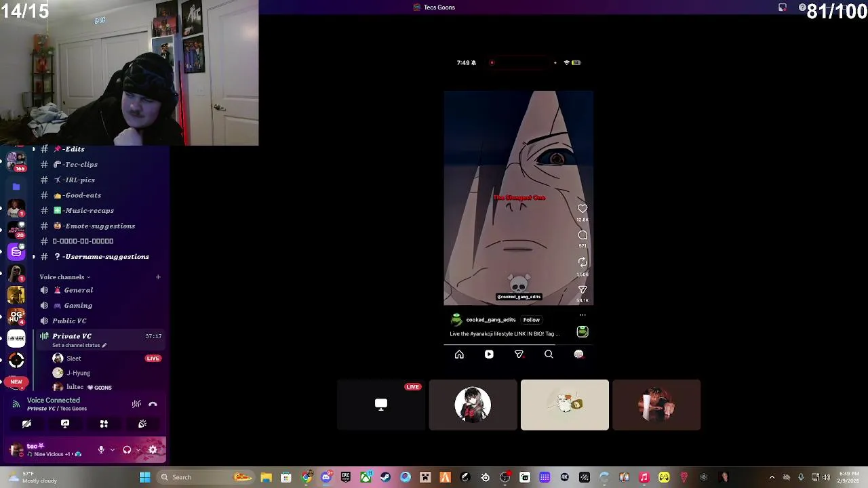The width and height of the screenshot is (868, 488).
Task: Open cooked_gang_edits profile name
Action: point(491,320)
